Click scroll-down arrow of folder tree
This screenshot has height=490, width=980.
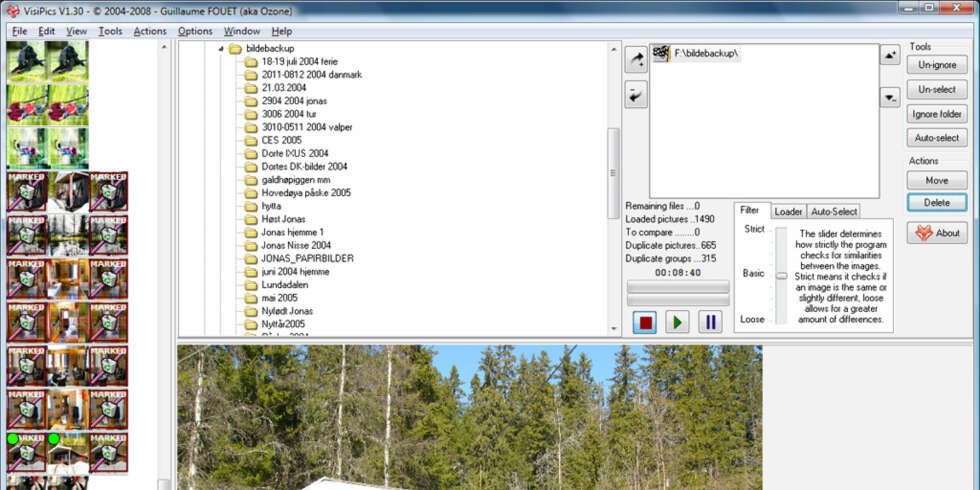[x=614, y=329]
